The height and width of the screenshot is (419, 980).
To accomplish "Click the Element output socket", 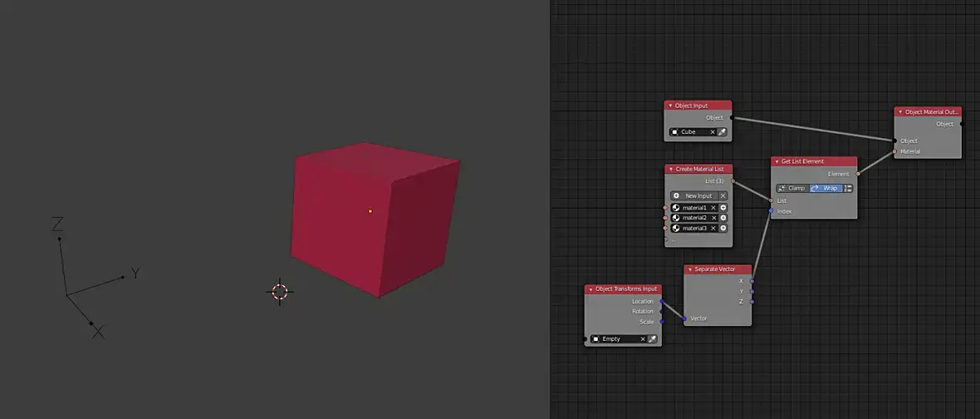I will (x=857, y=174).
